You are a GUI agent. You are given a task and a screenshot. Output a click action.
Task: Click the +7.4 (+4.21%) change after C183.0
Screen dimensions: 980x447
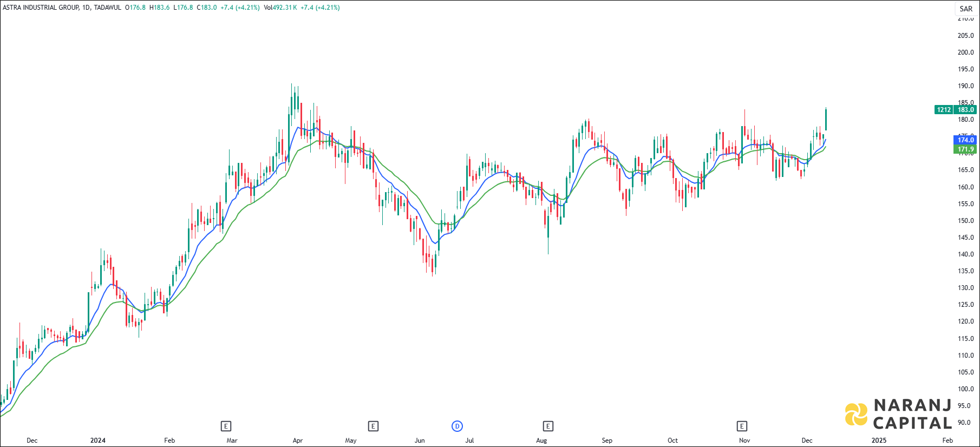point(240,8)
